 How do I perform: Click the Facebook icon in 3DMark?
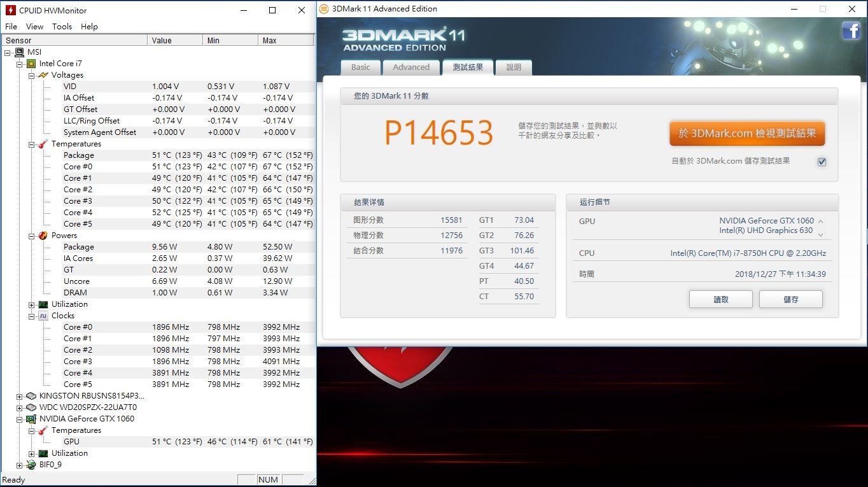tap(851, 30)
